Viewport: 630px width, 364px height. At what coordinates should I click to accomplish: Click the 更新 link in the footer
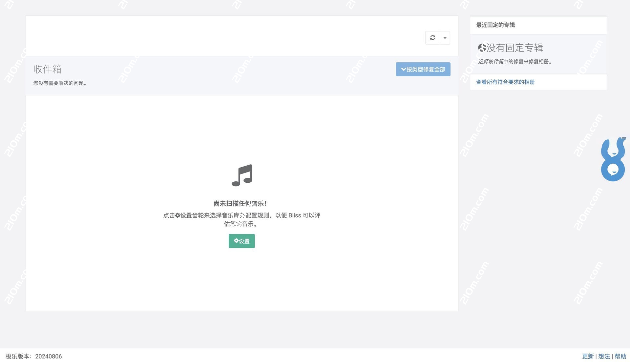[588, 356]
